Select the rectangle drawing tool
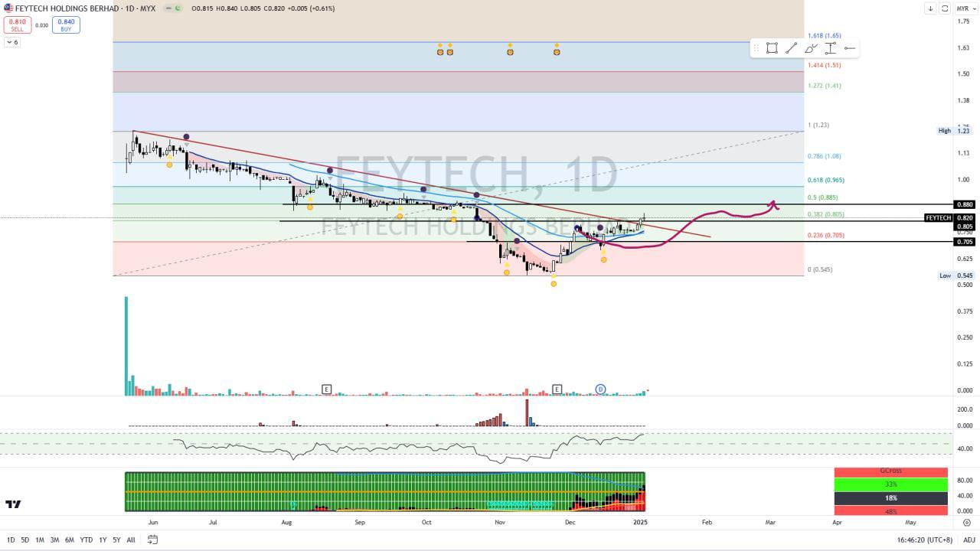Screen dimensions: 980x551 tap(772, 48)
